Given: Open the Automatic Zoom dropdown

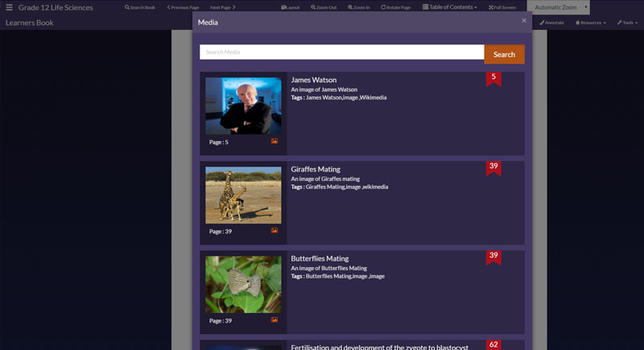Looking at the screenshot, I should point(559,7).
